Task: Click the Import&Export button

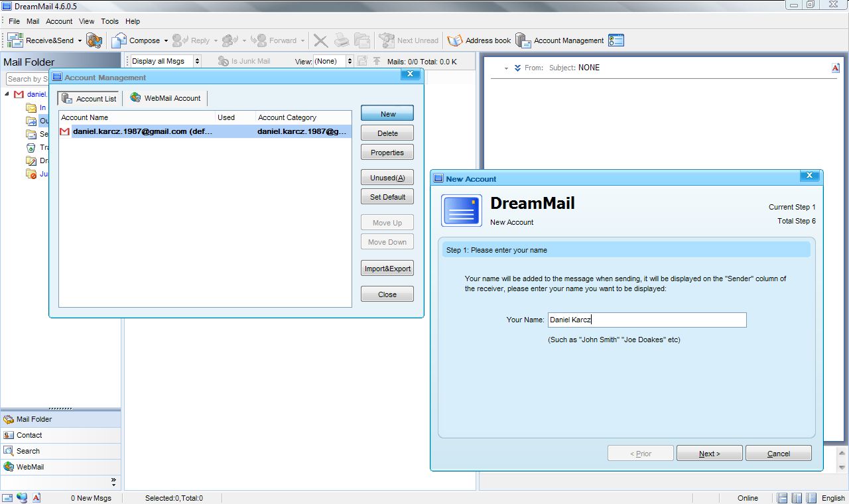Action: pyautogui.click(x=387, y=268)
